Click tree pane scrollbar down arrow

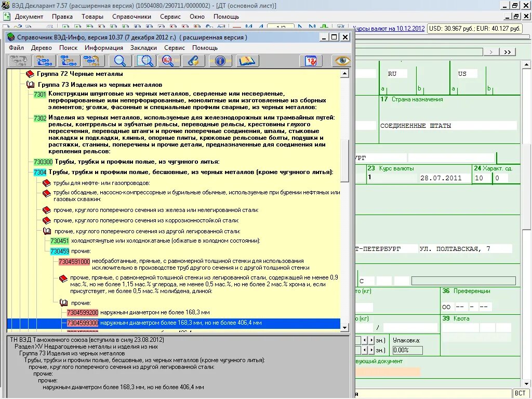345,327
